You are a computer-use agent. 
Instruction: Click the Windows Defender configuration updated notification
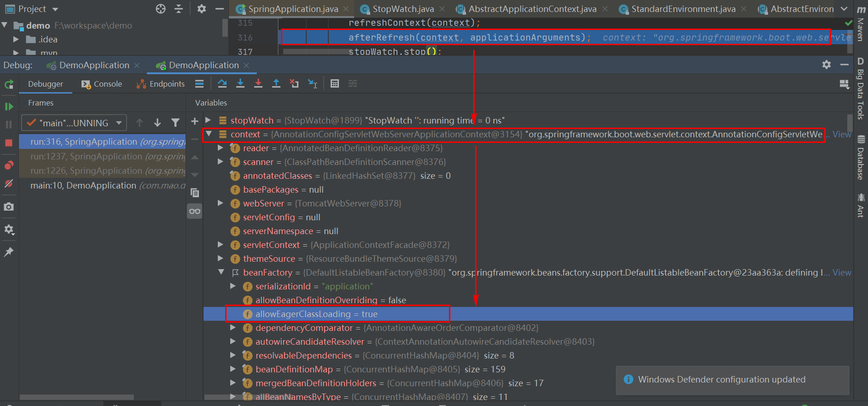[732, 380]
